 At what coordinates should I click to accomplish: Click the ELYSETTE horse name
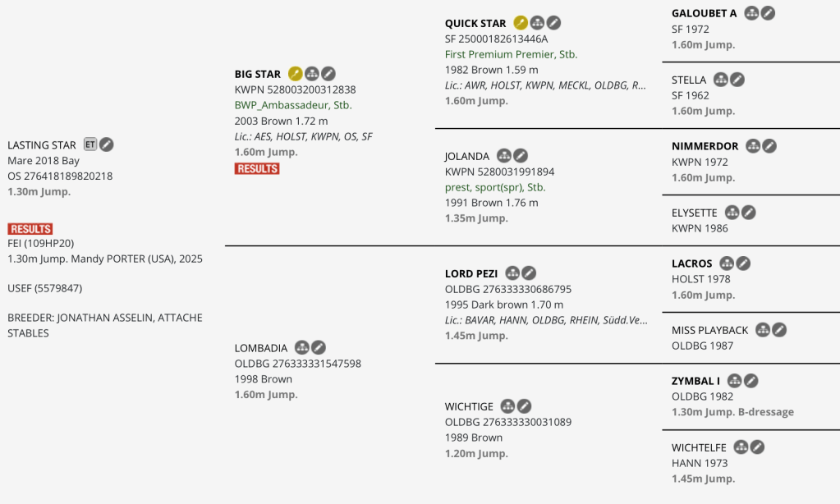[694, 213]
